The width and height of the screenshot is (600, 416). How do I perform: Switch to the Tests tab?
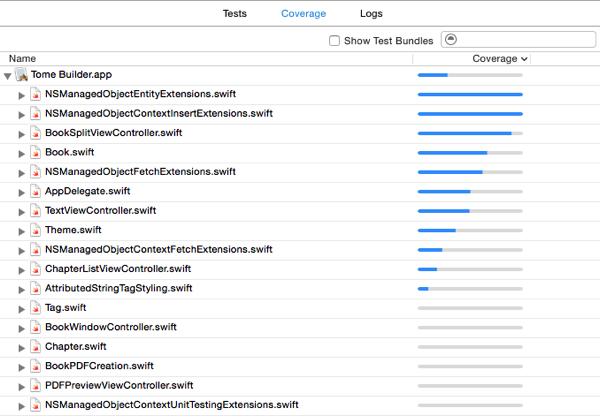(235, 13)
